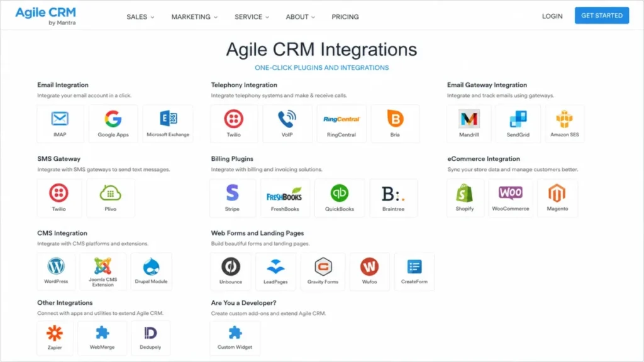644x362 pixels.
Task: Click the Get Started button
Action: (x=602, y=16)
